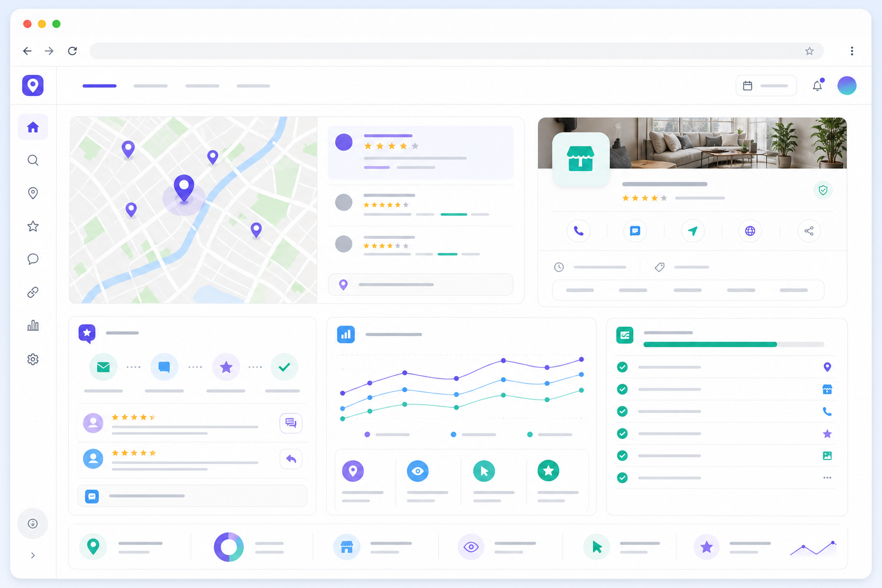Click the storefront business profile icon
882x588 pixels.
(581, 159)
